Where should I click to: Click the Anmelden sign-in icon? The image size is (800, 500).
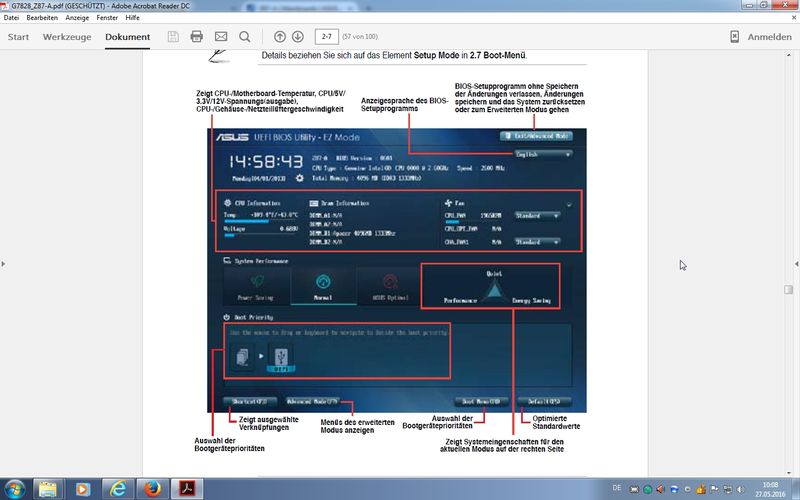(x=735, y=37)
